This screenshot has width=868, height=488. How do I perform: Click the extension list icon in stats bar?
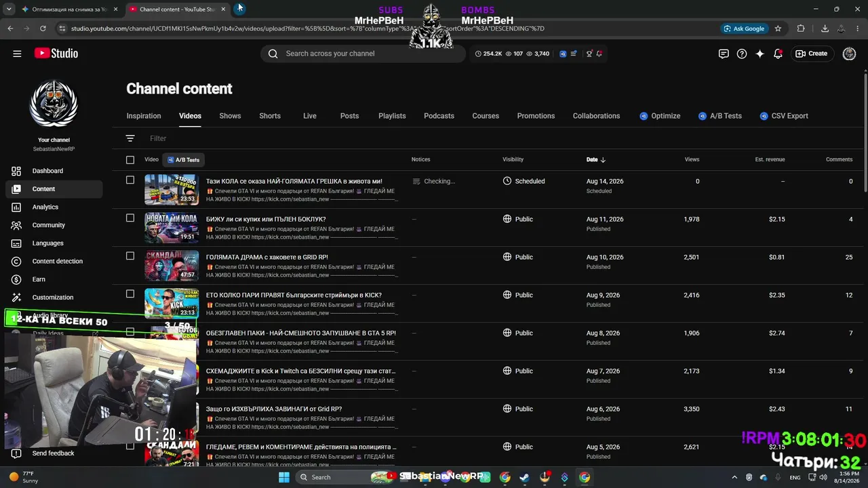[x=574, y=54]
